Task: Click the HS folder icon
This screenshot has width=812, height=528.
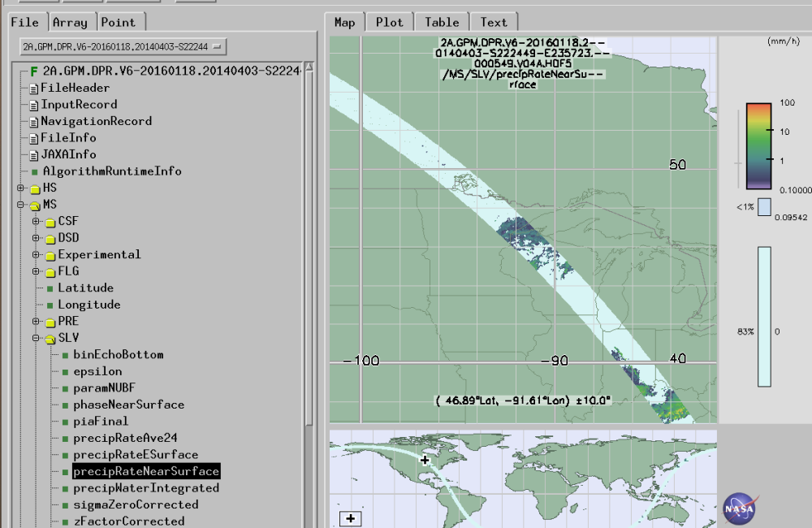Action: point(35,188)
